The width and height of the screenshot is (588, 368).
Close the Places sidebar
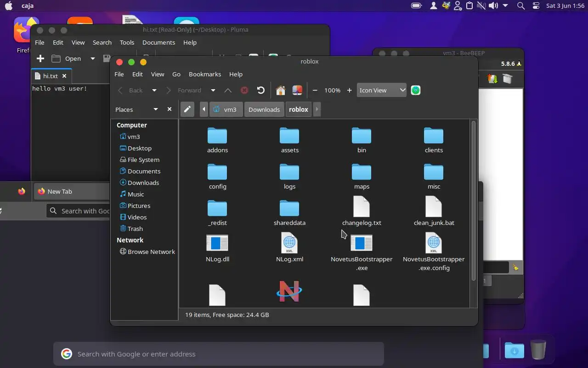tap(170, 109)
